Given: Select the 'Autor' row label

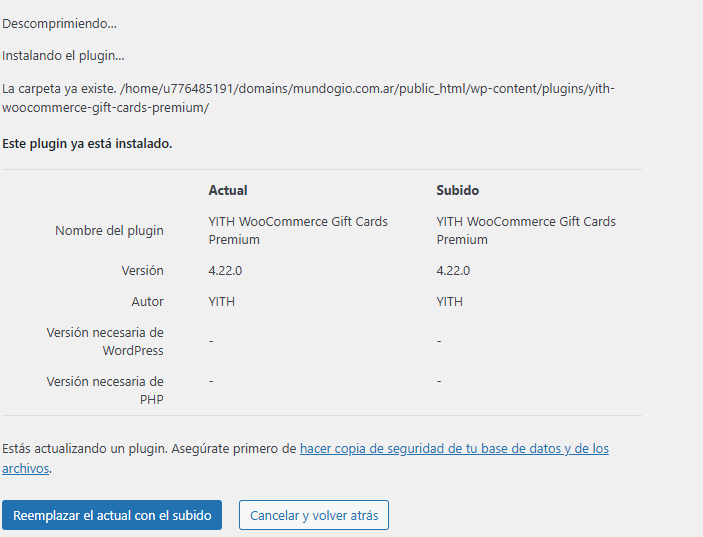Looking at the screenshot, I should coord(147,301).
